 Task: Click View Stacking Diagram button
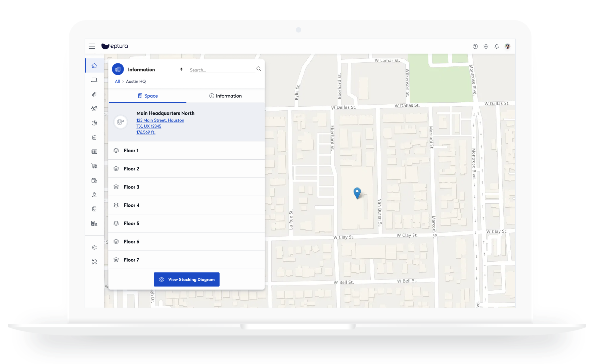pyautogui.click(x=187, y=279)
